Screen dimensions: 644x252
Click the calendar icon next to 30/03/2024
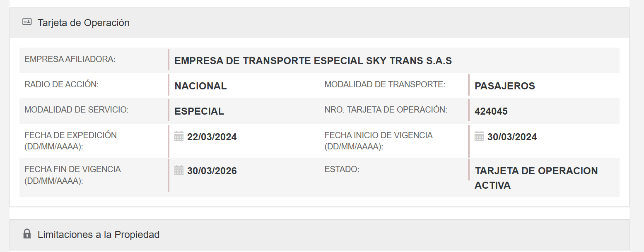[x=479, y=136]
